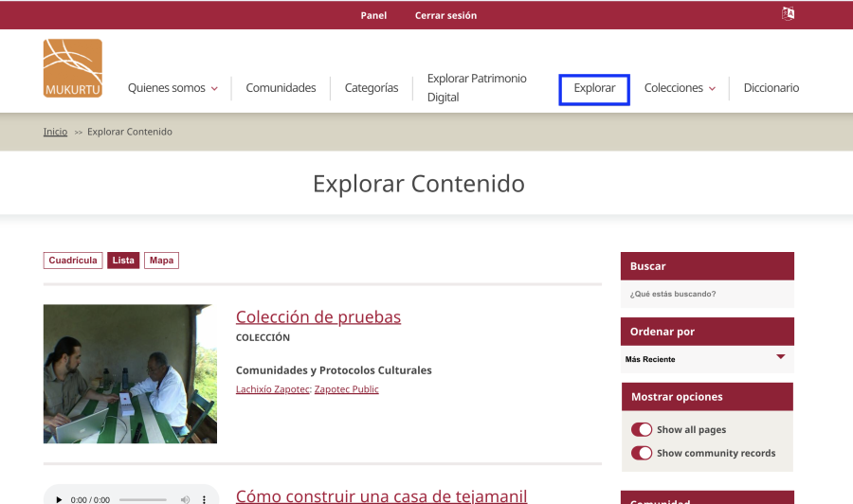Screen dimensions: 853x504
Task: Follow the Inicio breadcrumb link
Action: tap(56, 132)
